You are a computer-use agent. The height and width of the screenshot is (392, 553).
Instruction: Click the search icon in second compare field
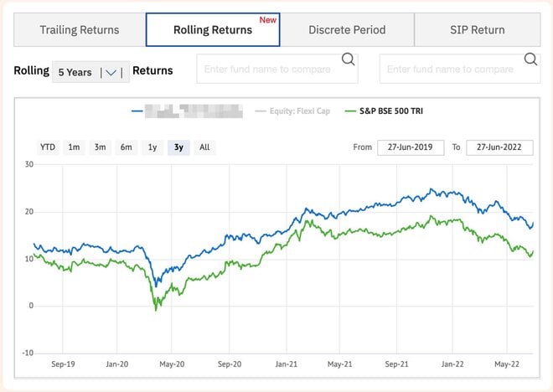[530, 59]
